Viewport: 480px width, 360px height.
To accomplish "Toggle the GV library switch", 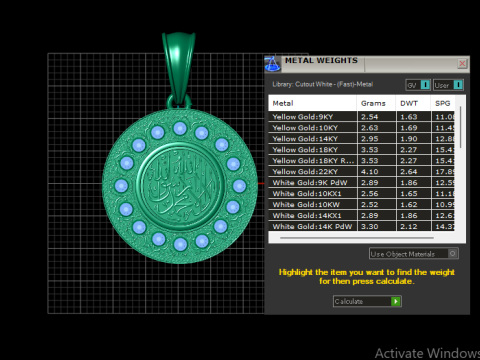I will coord(418,85).
